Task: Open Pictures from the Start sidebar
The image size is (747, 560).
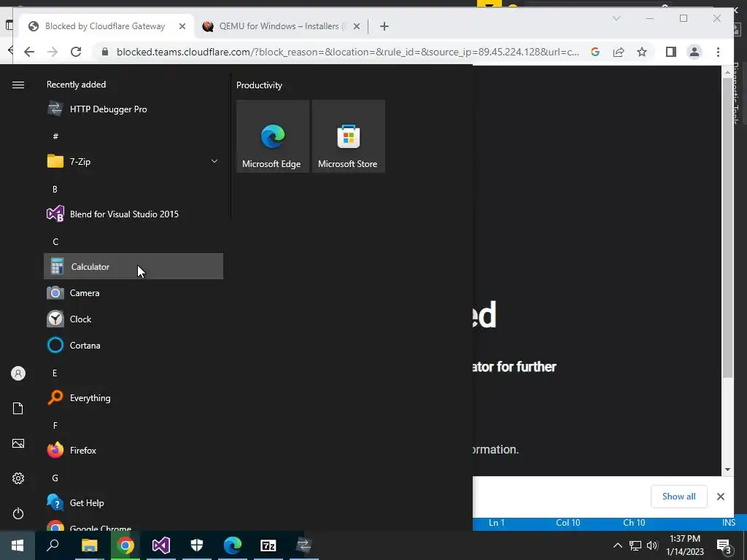Action: (x=18, y=443)
